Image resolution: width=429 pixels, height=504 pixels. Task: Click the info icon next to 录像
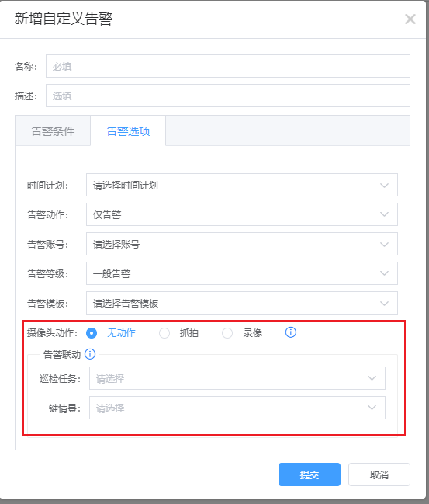click(x=291, y=332)
